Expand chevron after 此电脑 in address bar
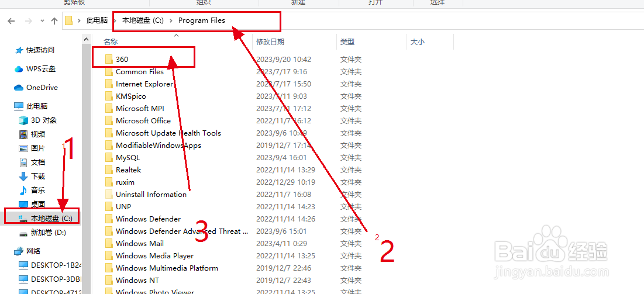Screen dimensions: 644x294 pyautogui.click(x=115, y=20)
